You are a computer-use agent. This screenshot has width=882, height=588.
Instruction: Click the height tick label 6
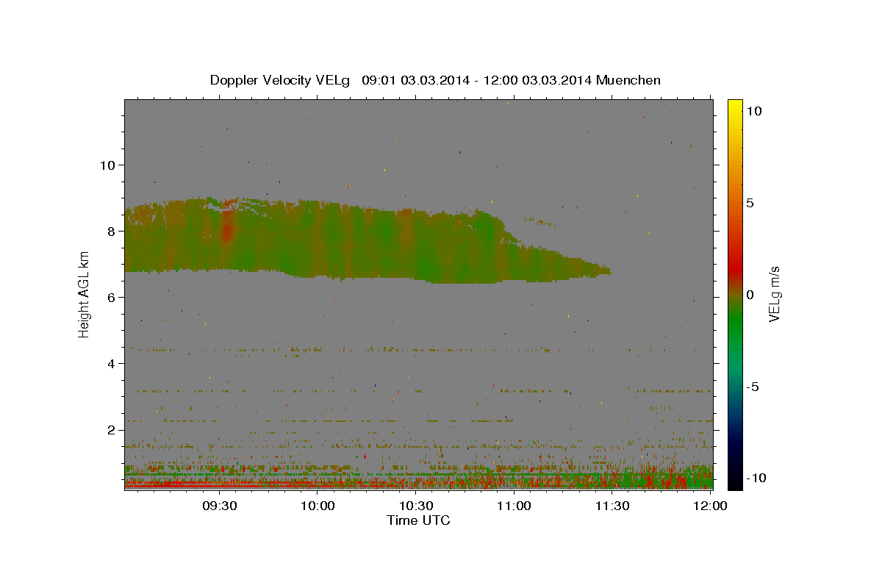click(110, 297)
